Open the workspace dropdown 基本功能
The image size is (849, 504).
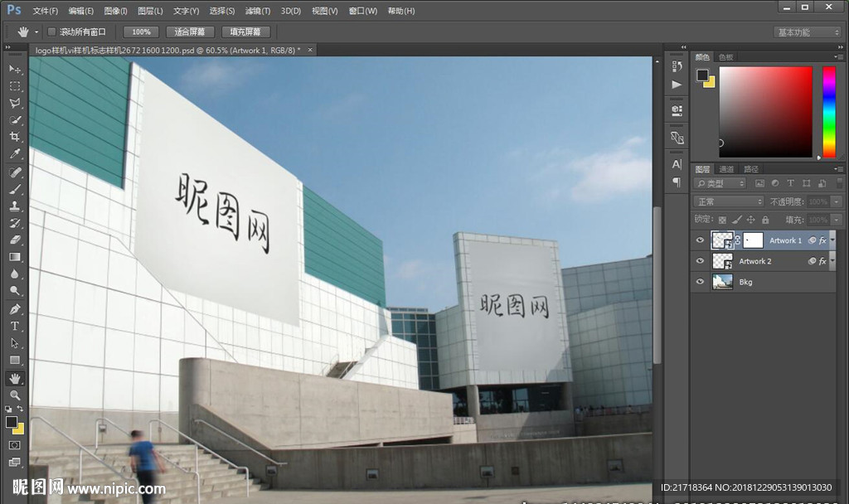coord(807,32)
